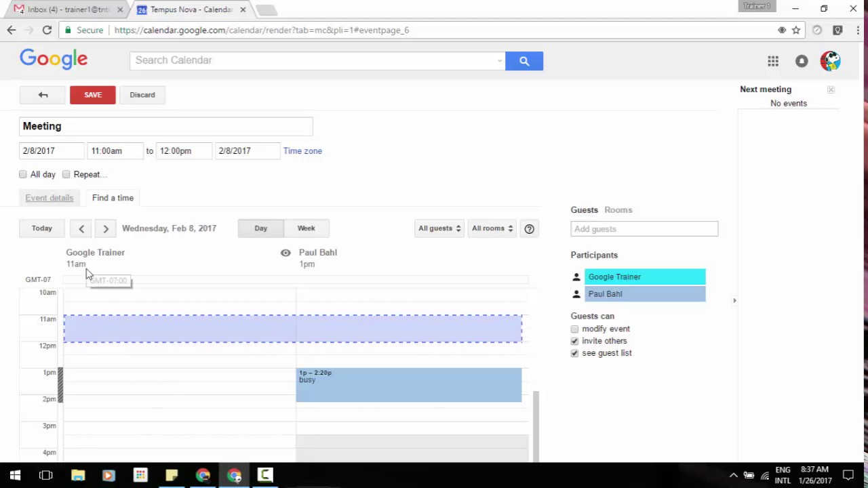The height and width of the screenshot is (488, 868).
Task: Click browser back arrow
Action: pyautogui.click(x=12, y=30)
